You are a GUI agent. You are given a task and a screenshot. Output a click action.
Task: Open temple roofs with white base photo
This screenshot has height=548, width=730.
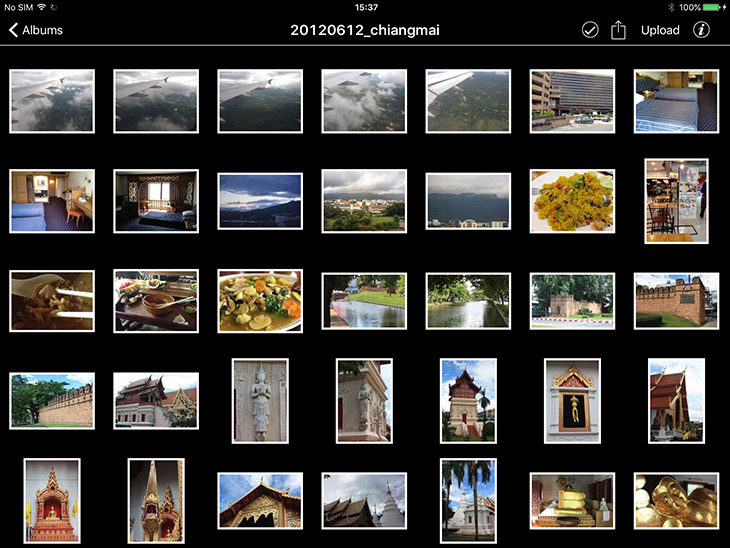point(156,400)
